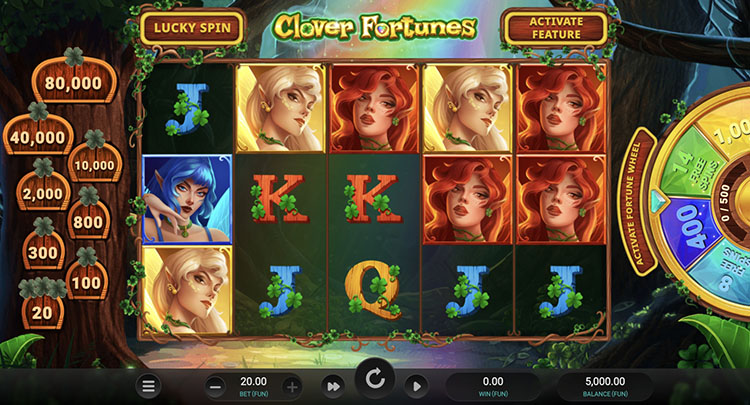Viewport: 750px width, 405px height.
Task: Click the blue-haired fairy symbol
Action: click(188, 199)
